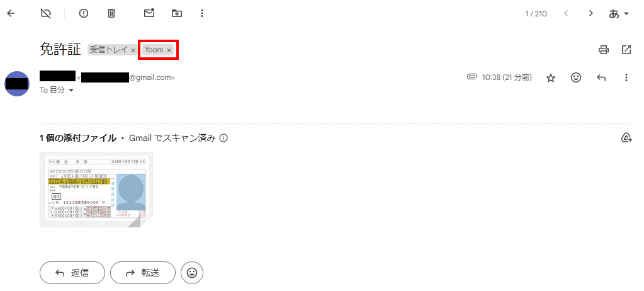Open the toolbar's three-dot more menu
Screen dimensions: 644x291
[x=201, y=14]
